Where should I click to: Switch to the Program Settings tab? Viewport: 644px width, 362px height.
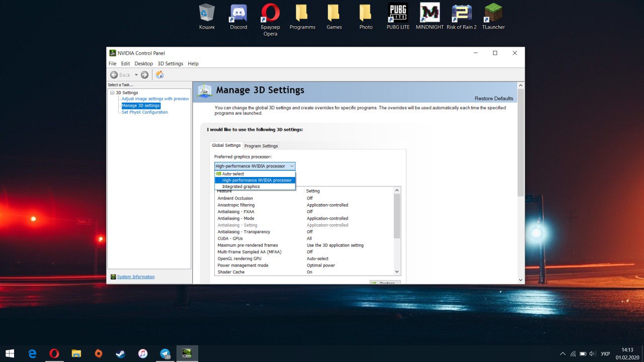(x=261, y=146)
